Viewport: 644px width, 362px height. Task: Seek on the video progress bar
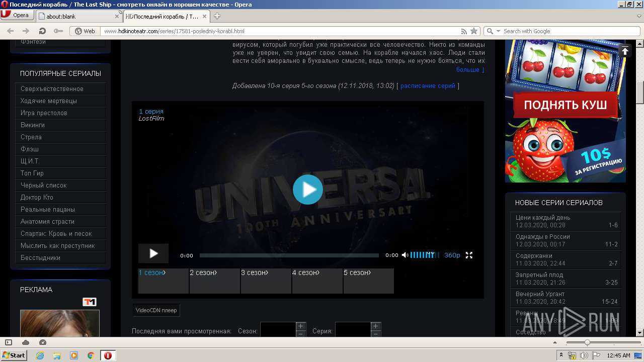click(289, 255)
